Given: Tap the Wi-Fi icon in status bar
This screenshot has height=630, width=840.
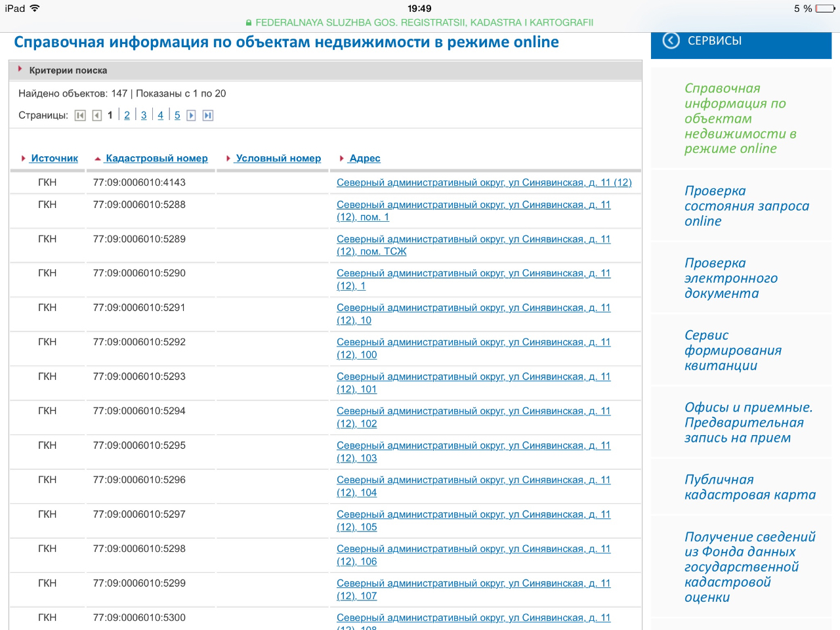Looking at the screenshot, I should coord(35,9).
